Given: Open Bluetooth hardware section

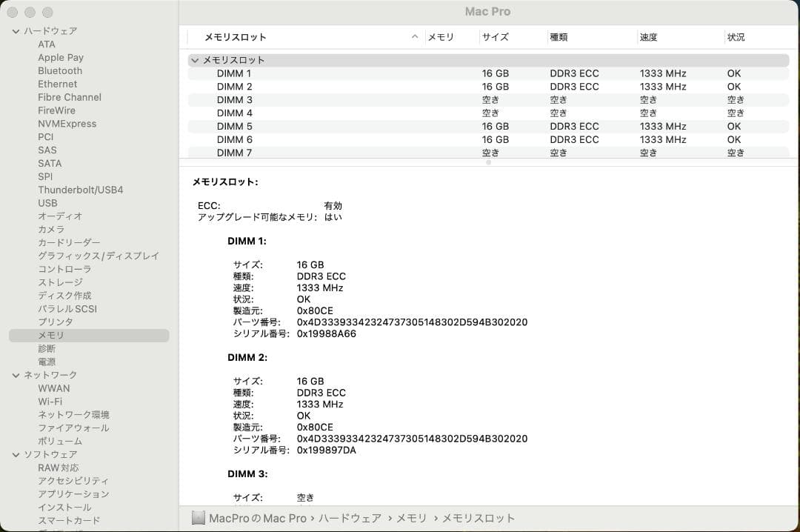Looking at the screenshot, I should coord(60,71).
